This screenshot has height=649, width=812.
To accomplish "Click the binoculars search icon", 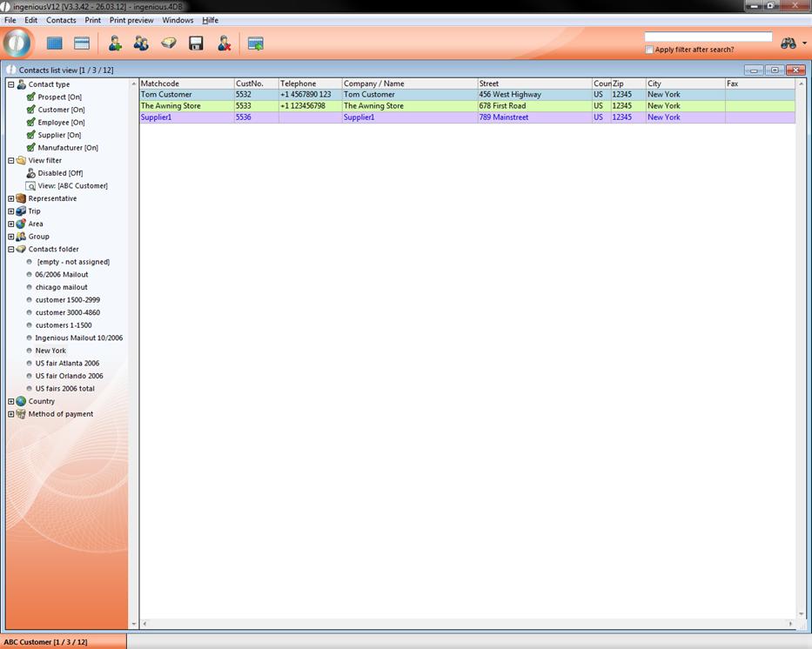I will point(789,43).
